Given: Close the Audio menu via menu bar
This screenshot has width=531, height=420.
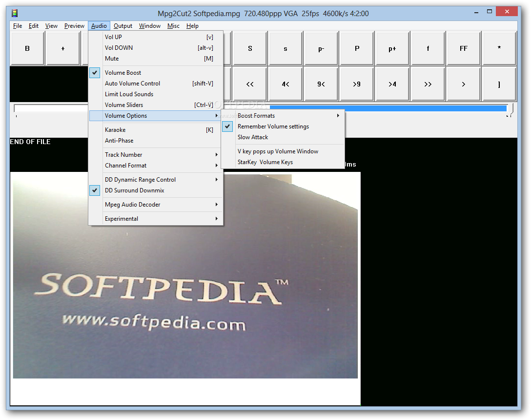Looking at the screenshot, I should [x=99, y=26].
